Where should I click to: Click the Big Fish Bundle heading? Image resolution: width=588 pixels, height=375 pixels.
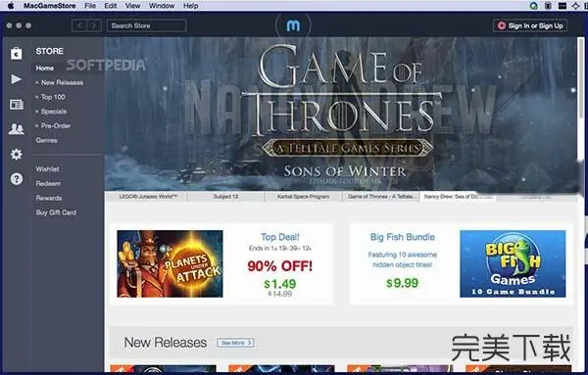(x=403, y=237)
